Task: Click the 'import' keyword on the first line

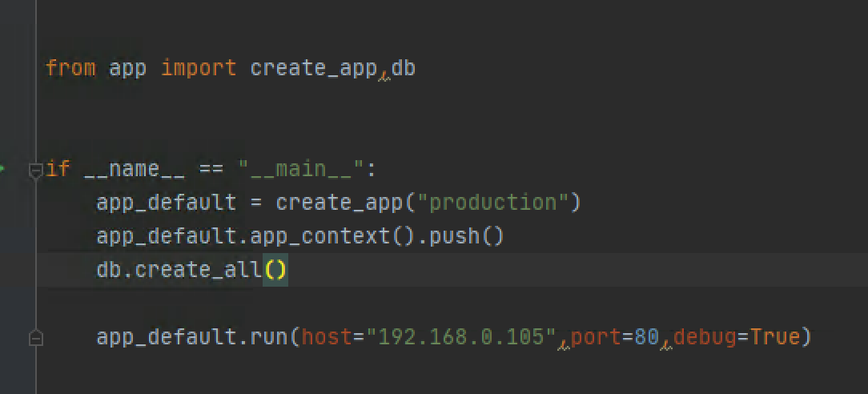Action: [x=199, y=68]
